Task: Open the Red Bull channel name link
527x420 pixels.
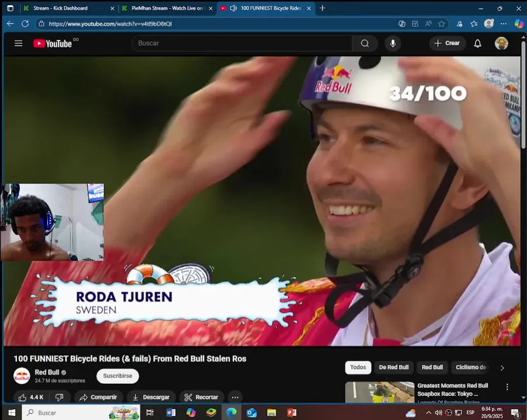Action: (x=47, y=372)
